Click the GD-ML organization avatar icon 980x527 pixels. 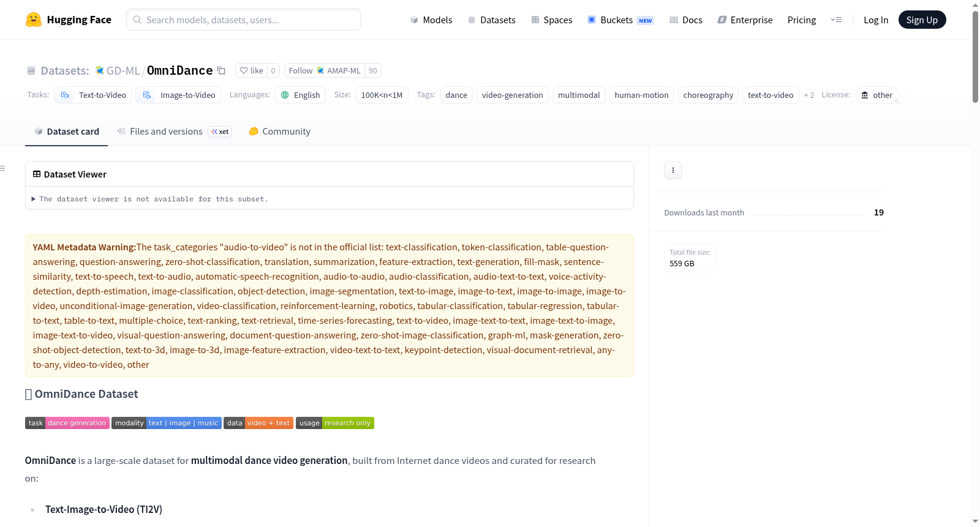(x=99, y=70)
